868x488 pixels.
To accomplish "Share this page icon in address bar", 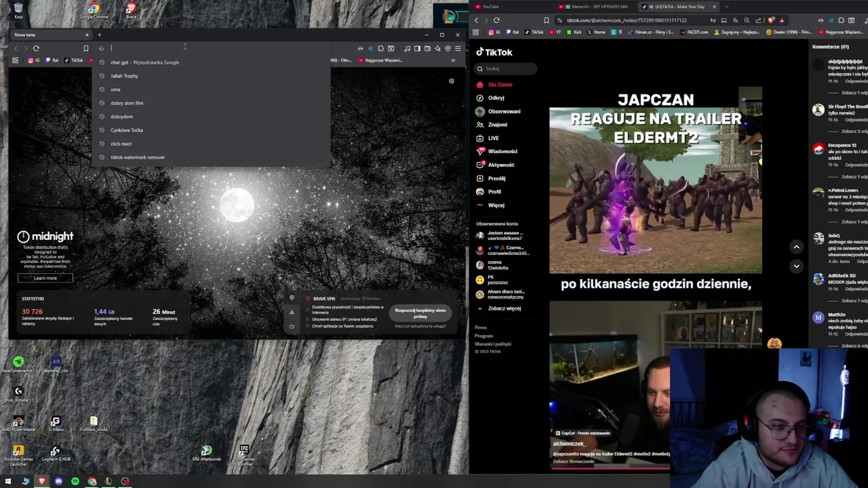I will click(x=758, y=20).
